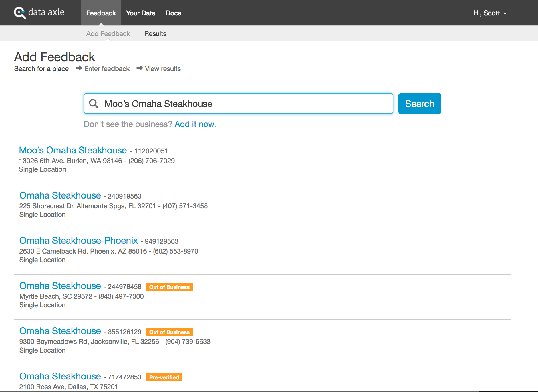This screenshot has height=392, width=538.
Task: Open the Feedback menu tab
Action: pos(101,13)
